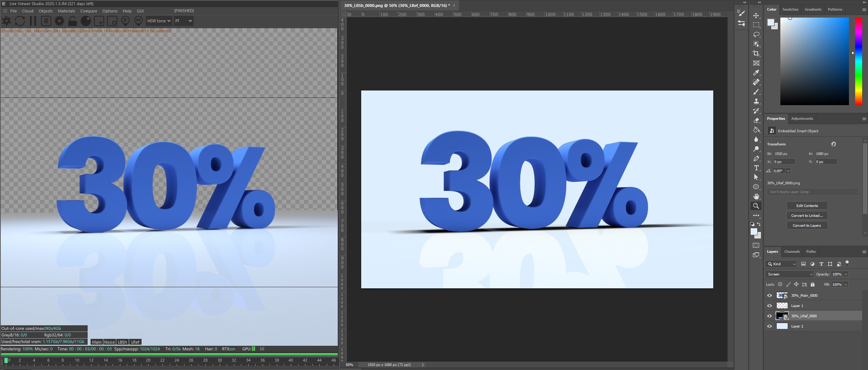Viewport: 868px width, 370px height.
Task: Select the Eraser tool
Action: [x=756, y=120]
